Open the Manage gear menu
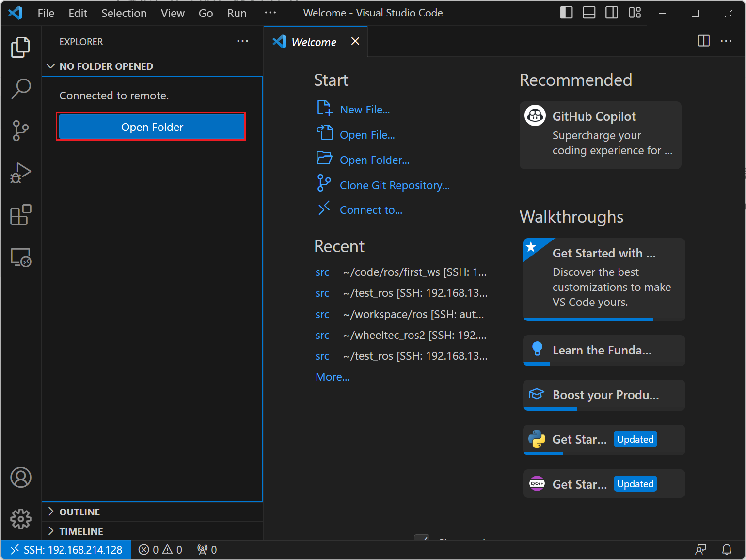 21,519
